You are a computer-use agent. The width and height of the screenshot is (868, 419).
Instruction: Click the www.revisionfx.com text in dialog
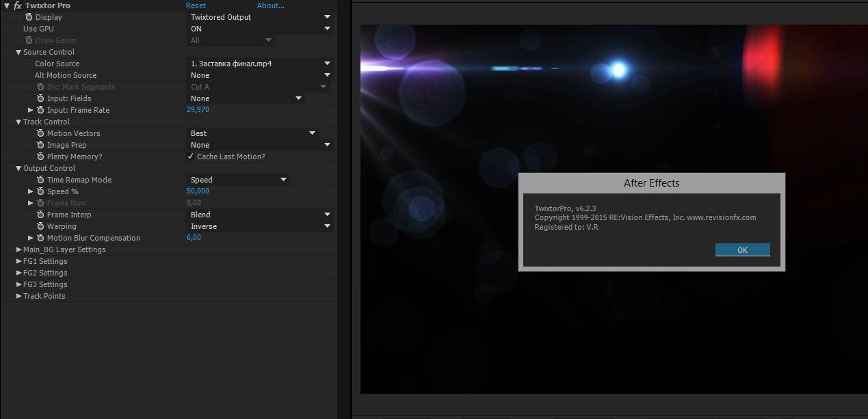[x=722, y=217]
